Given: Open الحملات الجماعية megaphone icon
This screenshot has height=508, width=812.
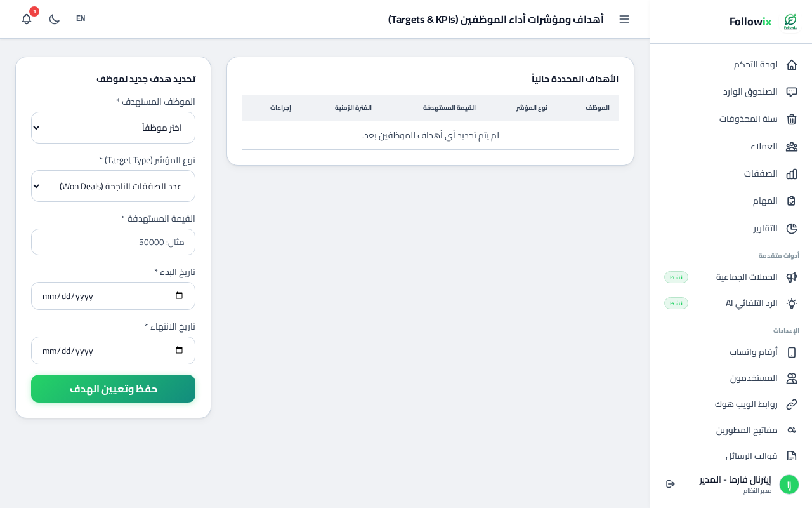Looking at the screenshot, I should [x=792, y=277].
